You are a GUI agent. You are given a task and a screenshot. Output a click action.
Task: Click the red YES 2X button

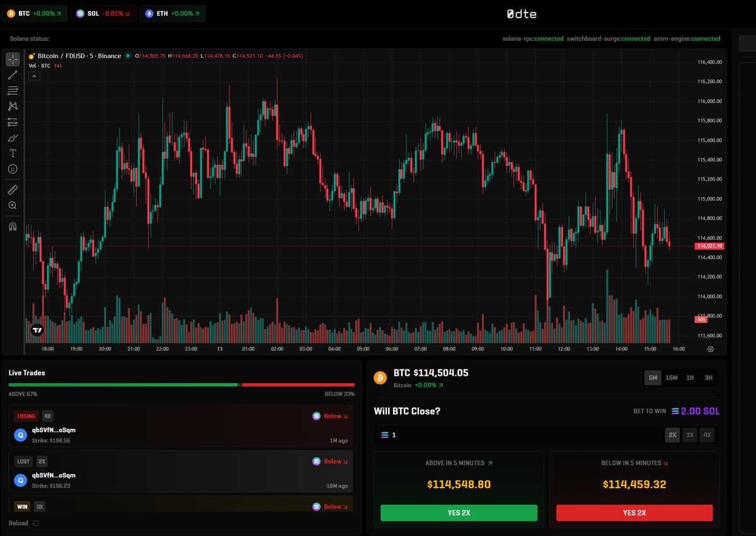point(634,513)
